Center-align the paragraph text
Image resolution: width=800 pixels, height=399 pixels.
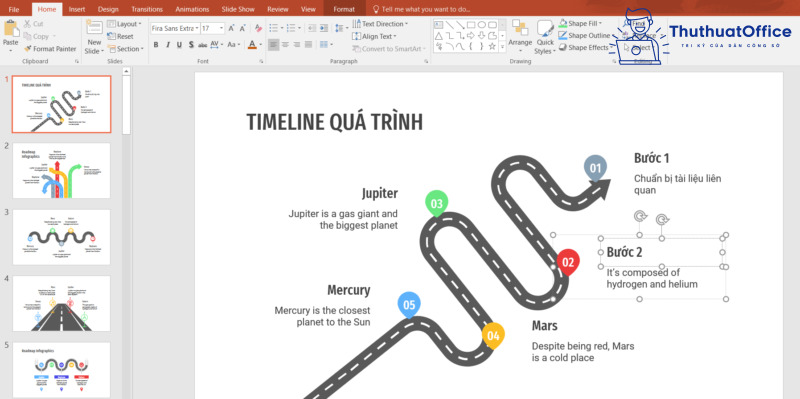coord(285,45)
